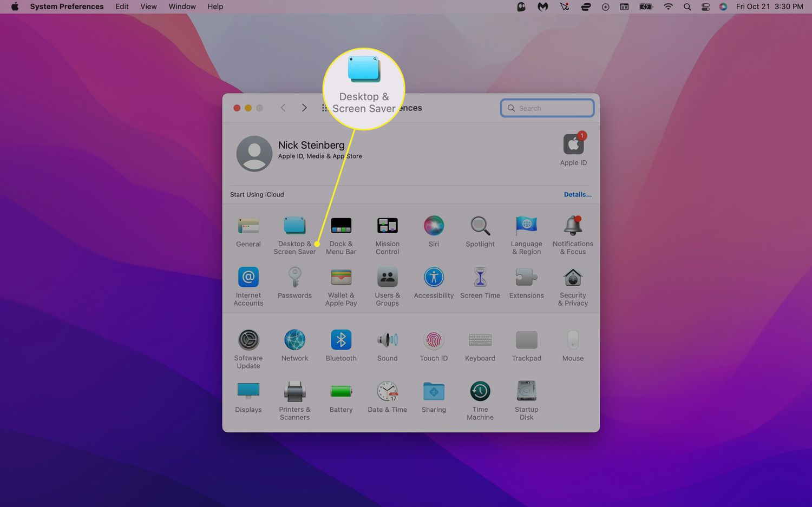Open Startup Disk preferences

tap(526, 400)
